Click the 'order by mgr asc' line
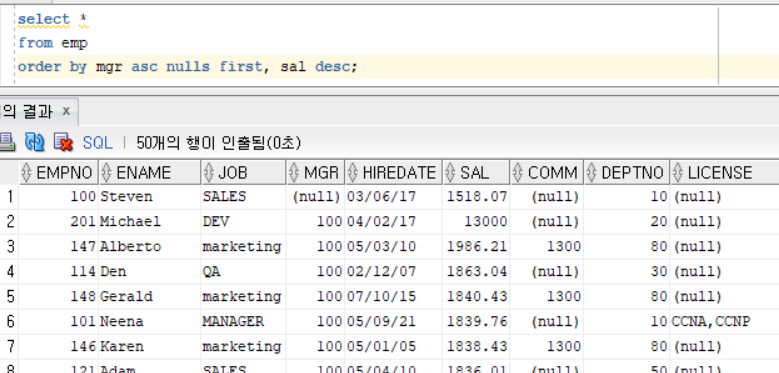Image resolution: width=779 pixels, height=373 pixels. click(x=188, y=67)
